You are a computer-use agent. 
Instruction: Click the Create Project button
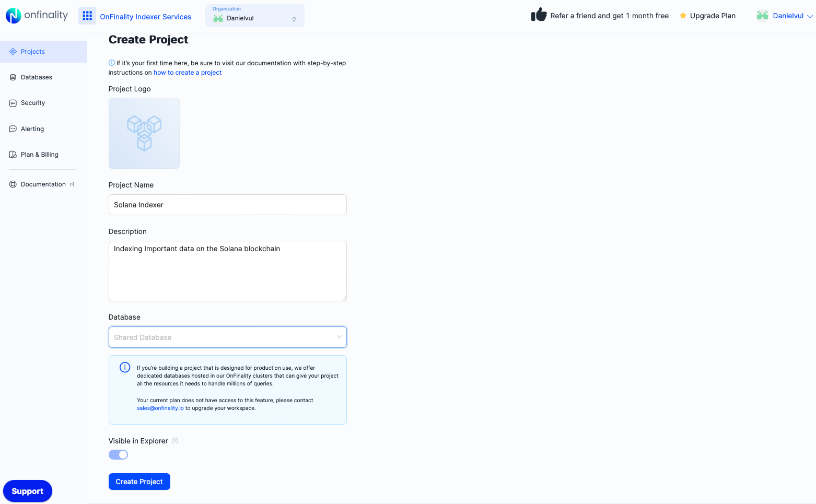[139, 481]
